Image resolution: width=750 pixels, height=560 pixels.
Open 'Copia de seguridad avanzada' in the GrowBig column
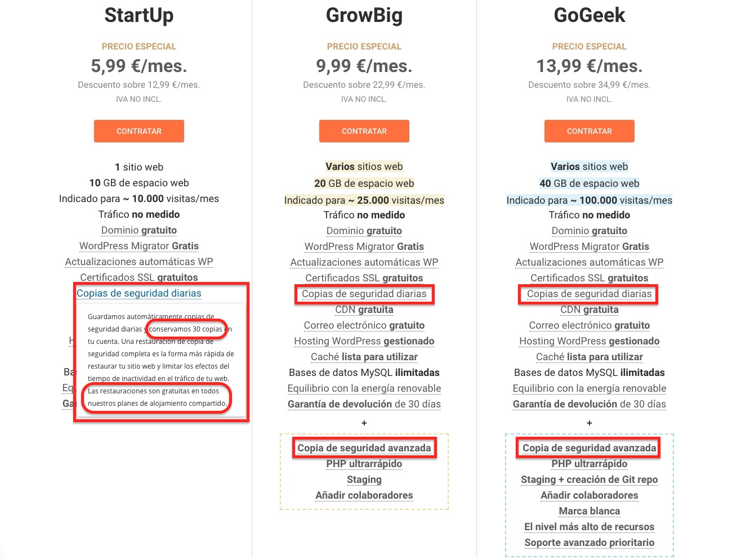(x=364, y=447)
